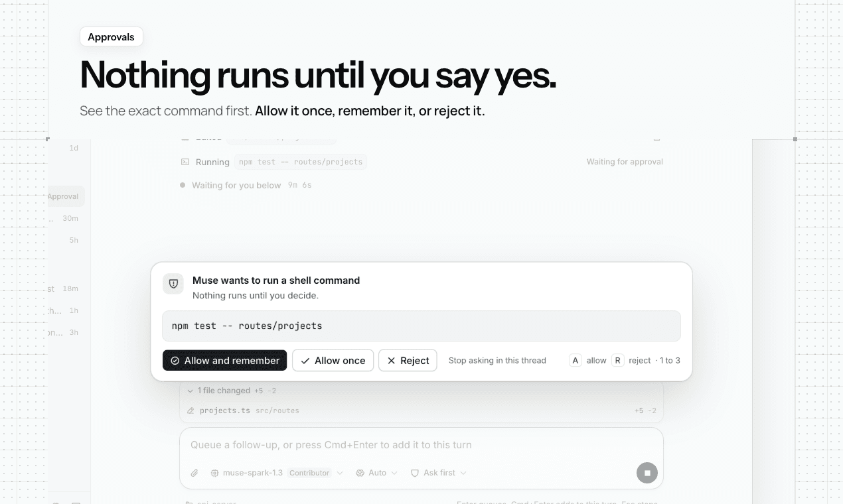Click the shield icon beside Ask first
This screenshot has width=843, height=504.
point(415,473)
